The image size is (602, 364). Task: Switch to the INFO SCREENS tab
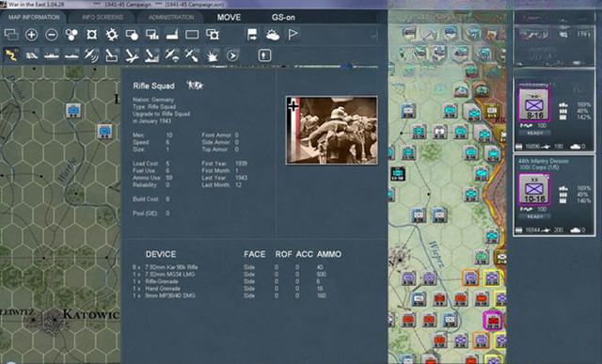coord(103,17)
